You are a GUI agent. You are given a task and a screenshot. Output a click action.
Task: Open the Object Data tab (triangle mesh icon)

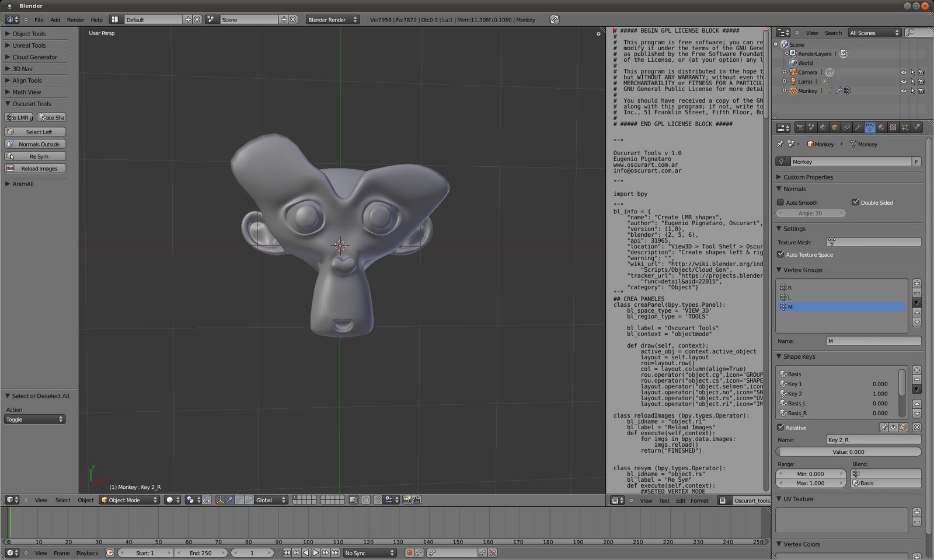coord(870,128)
